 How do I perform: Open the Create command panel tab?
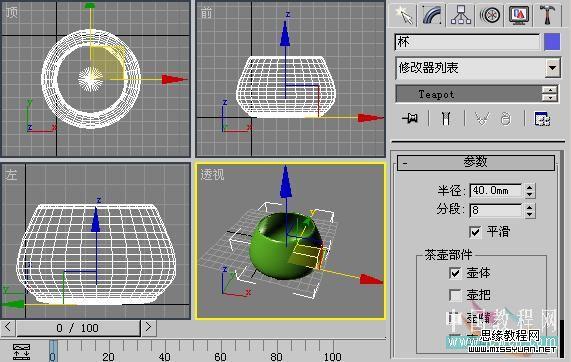[x=403, y=15]
